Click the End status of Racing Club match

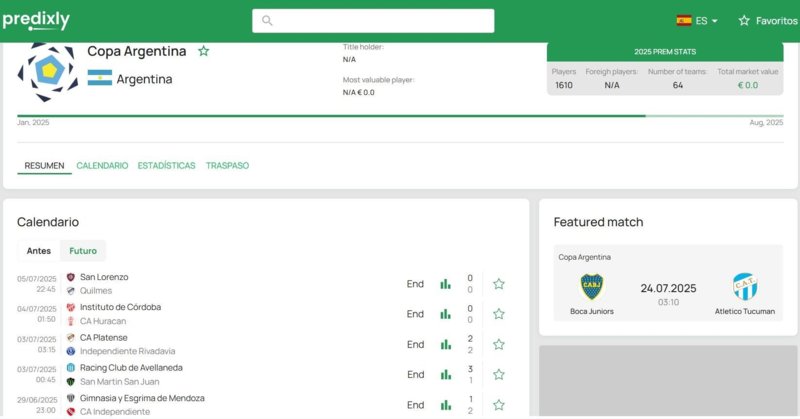pyautogui.click(x=415, y=375)
